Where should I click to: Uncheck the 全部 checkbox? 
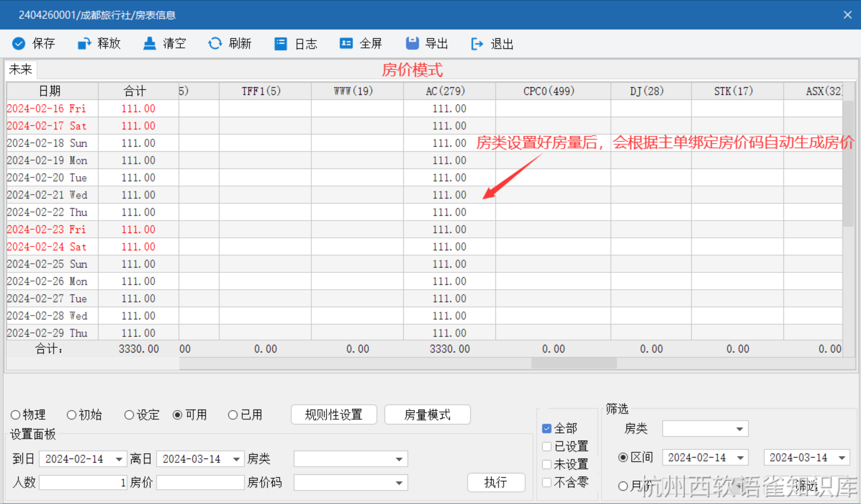(x=547, y=428)
